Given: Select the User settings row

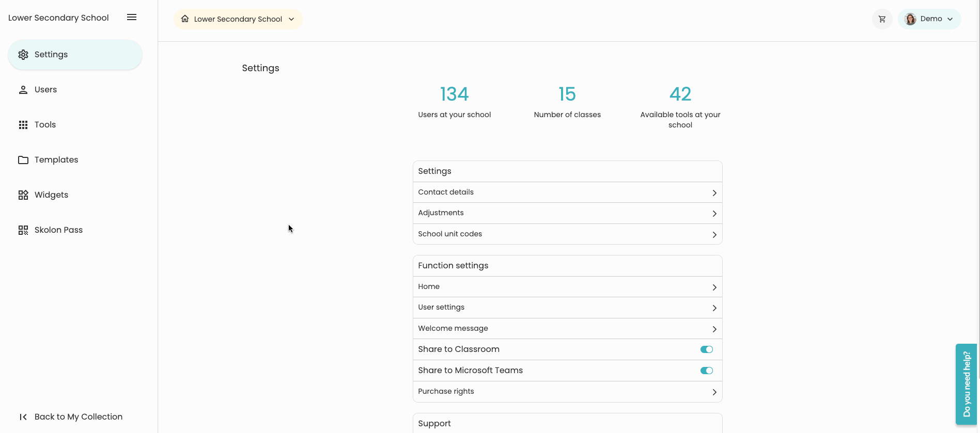Looking at the screenshot, I should pyautogui.click(x=567, y=308).
